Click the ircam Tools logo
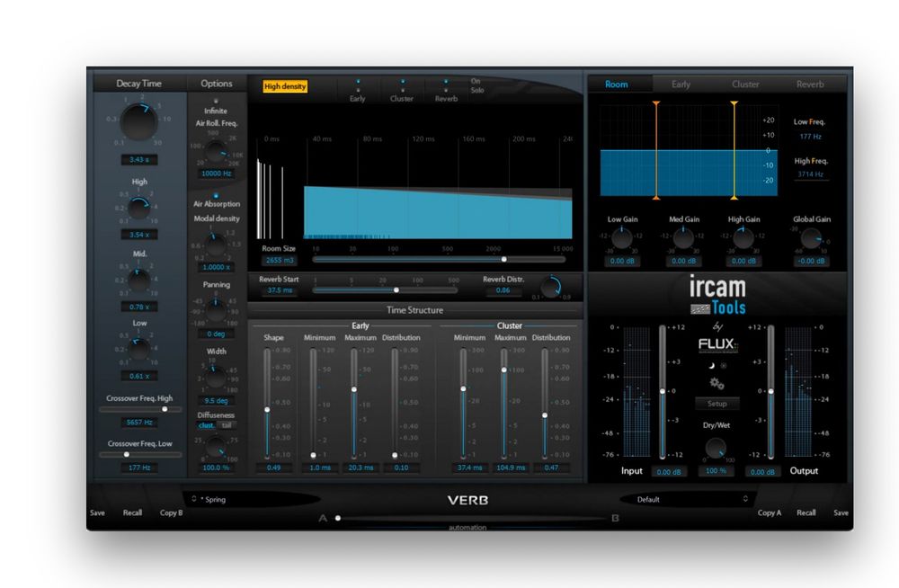The height and width of the screenshot is (588, 899). tap(718, 295)
